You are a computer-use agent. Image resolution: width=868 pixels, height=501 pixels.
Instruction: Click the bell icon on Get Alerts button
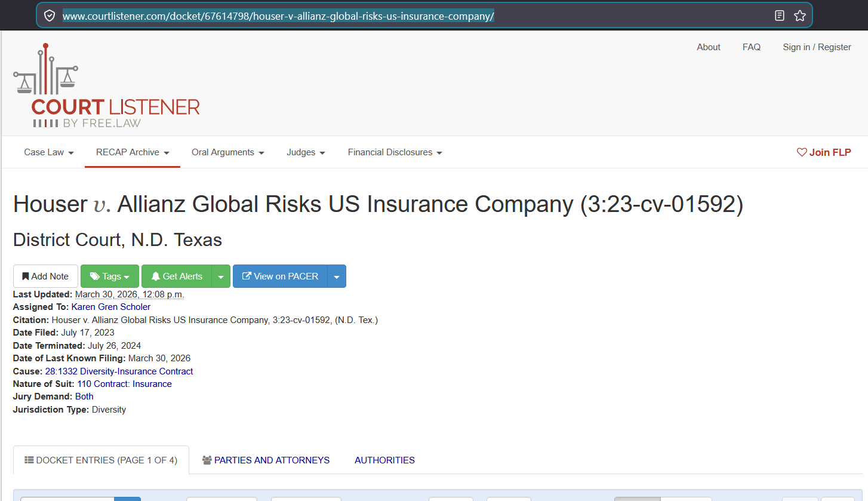point(156,276)
